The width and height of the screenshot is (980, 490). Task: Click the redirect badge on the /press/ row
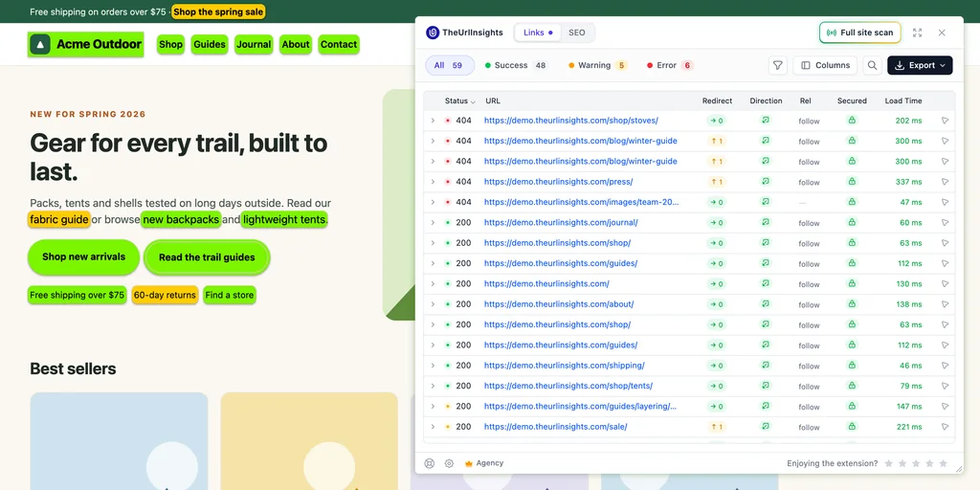[x=716, y=182]
